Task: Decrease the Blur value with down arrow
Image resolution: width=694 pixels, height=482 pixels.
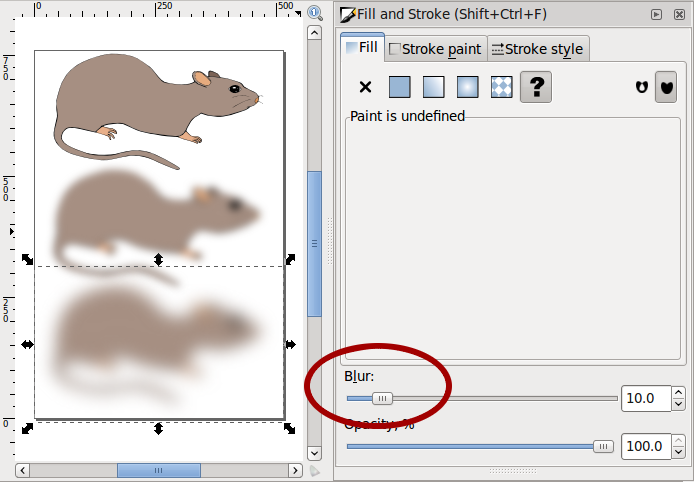Action: (678, 404)
